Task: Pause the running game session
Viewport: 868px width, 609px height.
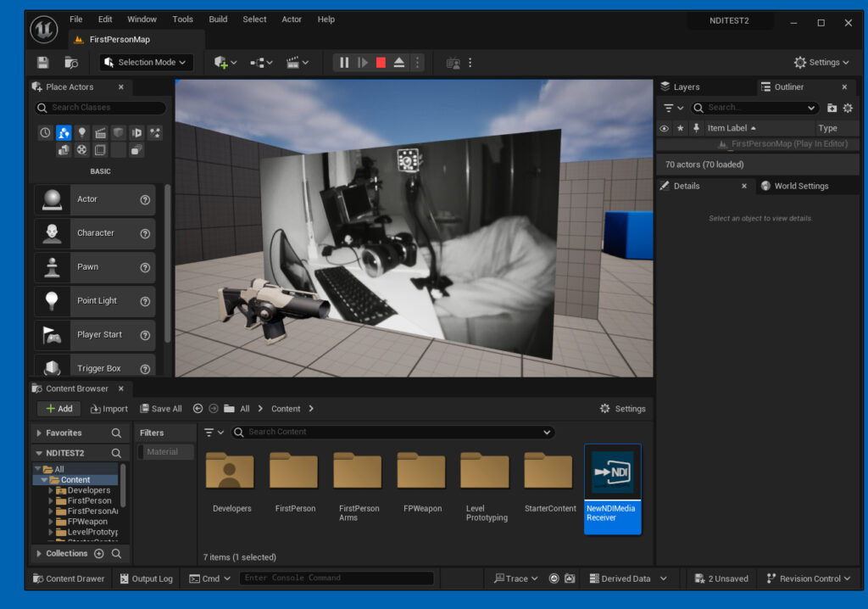Action: (x=344, y=62)
